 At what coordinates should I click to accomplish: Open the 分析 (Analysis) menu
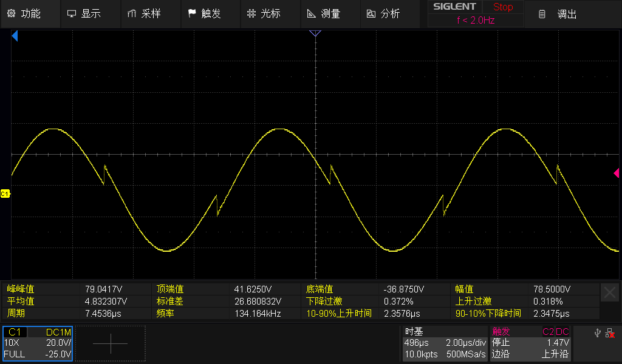pos(390,14)
